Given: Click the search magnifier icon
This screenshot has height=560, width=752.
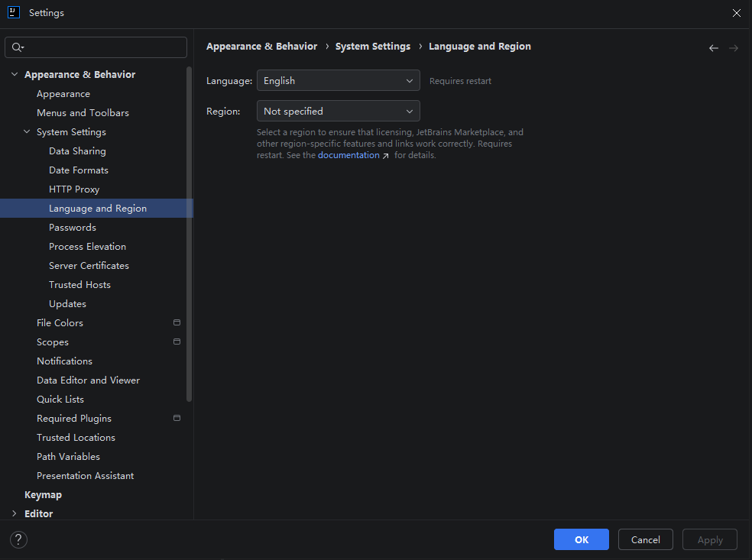Looking at the screenshot, I should [18, 47].
